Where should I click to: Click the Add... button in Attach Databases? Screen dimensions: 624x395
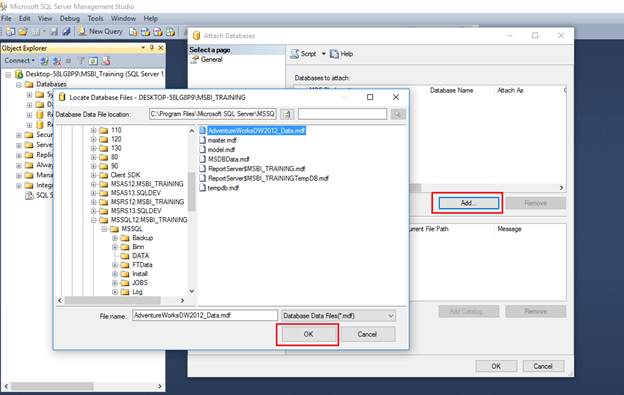[468, 203]
